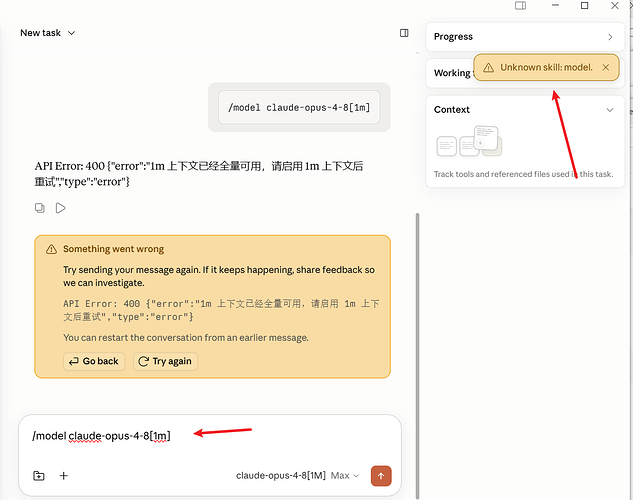This screenshot has height=500, width=633.
Task: Click the Something went wrong heading
Action: point(113,249)
